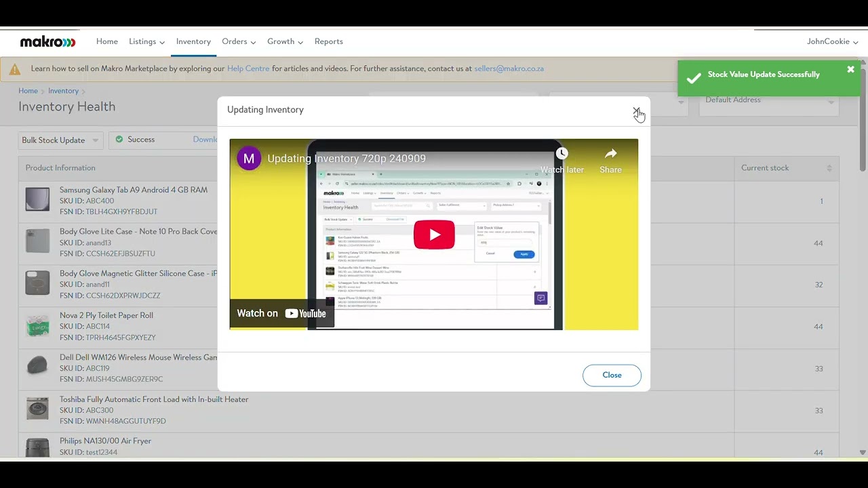
Task: Click the Nova 2 Ply Toilet Paper Roll name
Action: coord(106,315)
